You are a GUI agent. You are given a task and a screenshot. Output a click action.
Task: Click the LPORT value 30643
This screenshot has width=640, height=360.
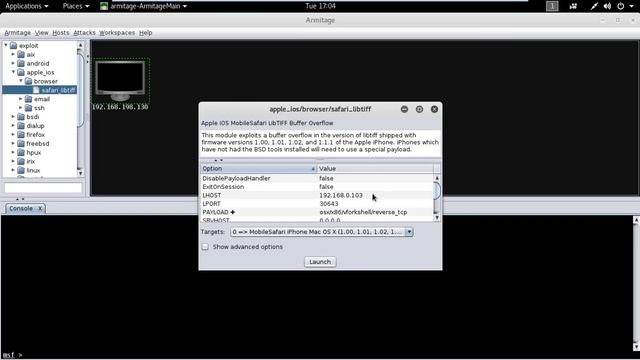329,204
